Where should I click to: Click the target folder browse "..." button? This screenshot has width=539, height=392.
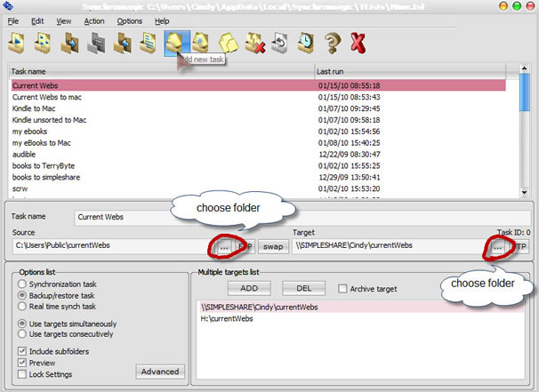(497, 247)
